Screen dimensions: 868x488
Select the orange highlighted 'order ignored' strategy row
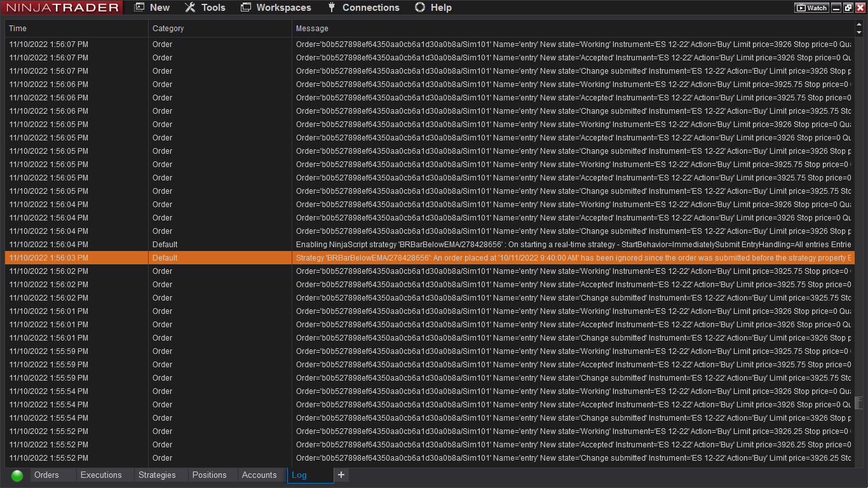(x=430, y=258)
